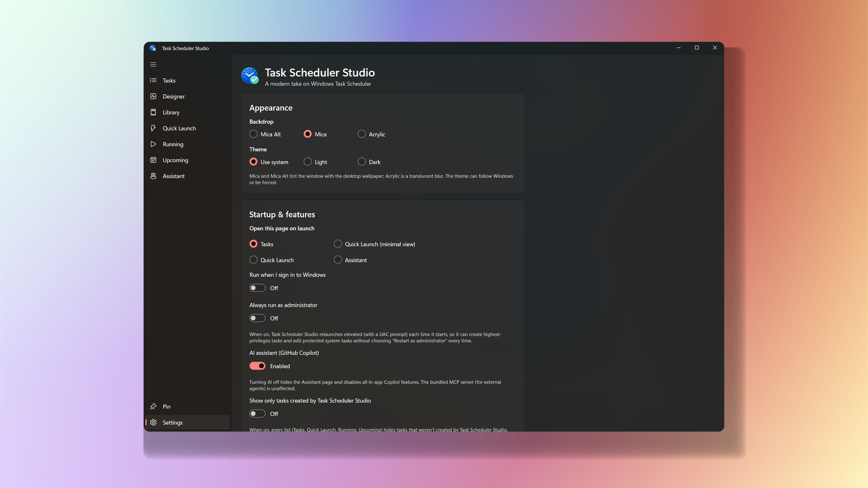Go to the Designer page
Viewport: 868px width, 488px height.
188,96
